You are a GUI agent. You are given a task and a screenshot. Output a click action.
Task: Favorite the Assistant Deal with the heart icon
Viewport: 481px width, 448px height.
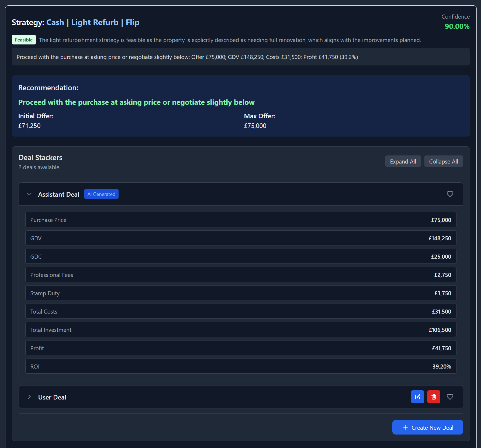coord(450,194)
